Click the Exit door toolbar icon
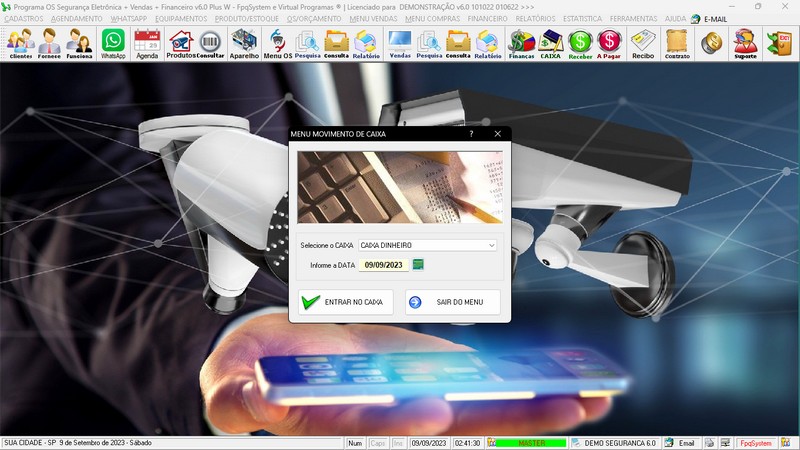The height and width of the screenshot is (450, 800). [x=780, y=43]
